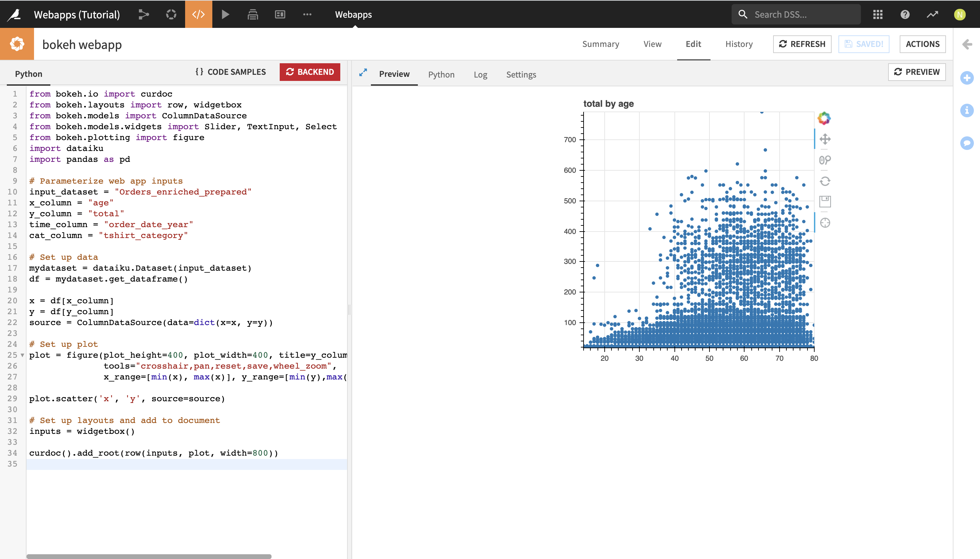Click the empty line 35 in code editor

[x=187, y=464]
